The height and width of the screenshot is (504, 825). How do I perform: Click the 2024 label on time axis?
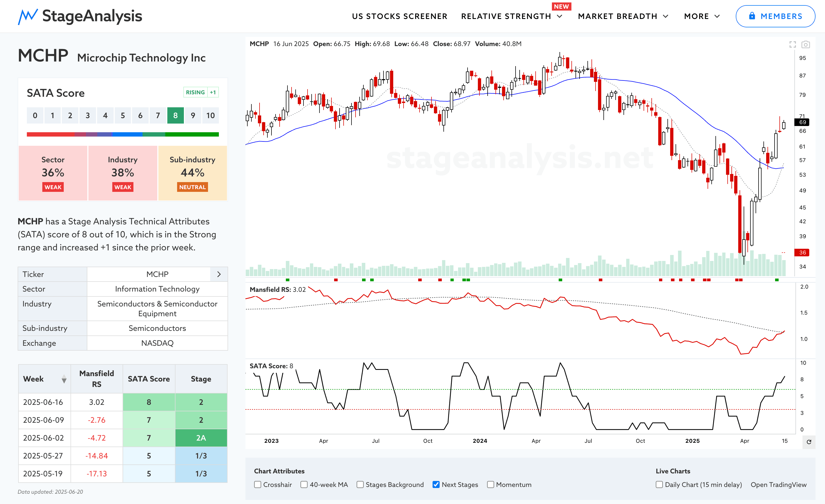click(480, 441)
